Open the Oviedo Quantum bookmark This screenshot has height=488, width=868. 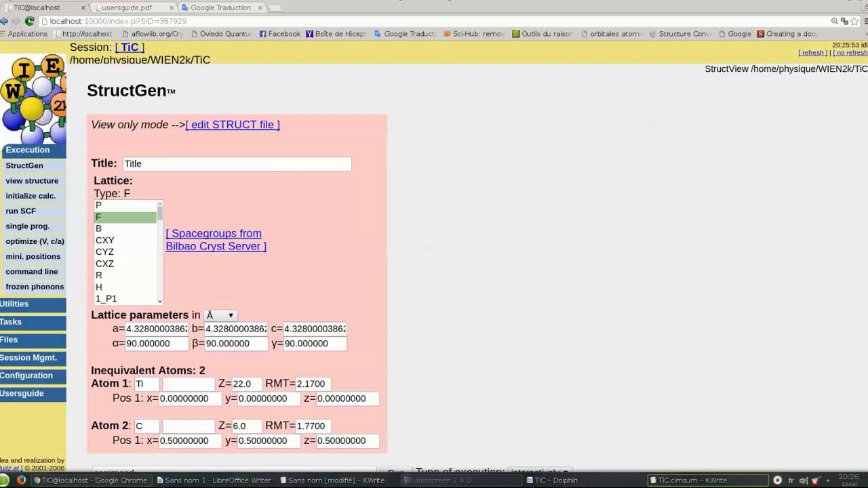click(x=221, y=34)
